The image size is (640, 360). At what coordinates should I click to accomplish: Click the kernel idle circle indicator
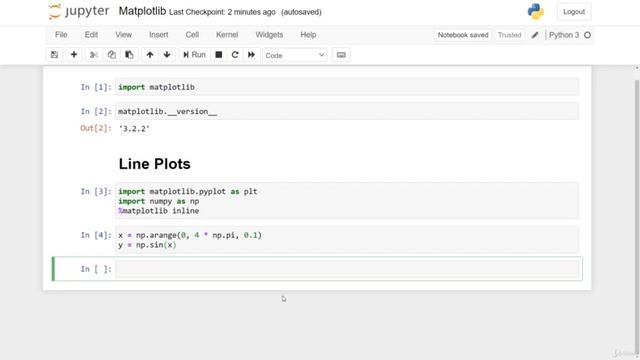coord(587,35)
